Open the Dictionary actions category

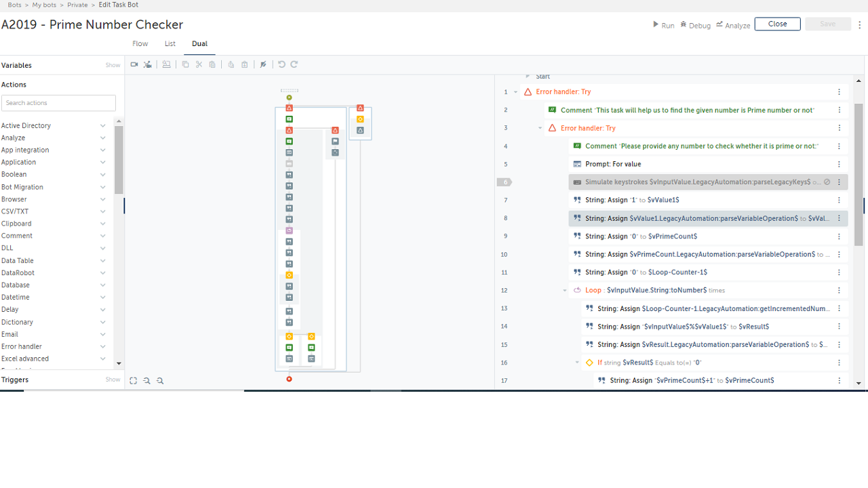tap(54, 322)
